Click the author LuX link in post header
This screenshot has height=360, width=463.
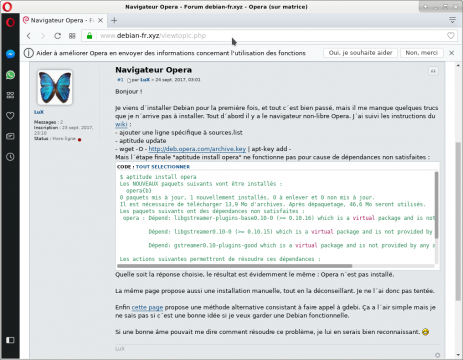[145, 80]
